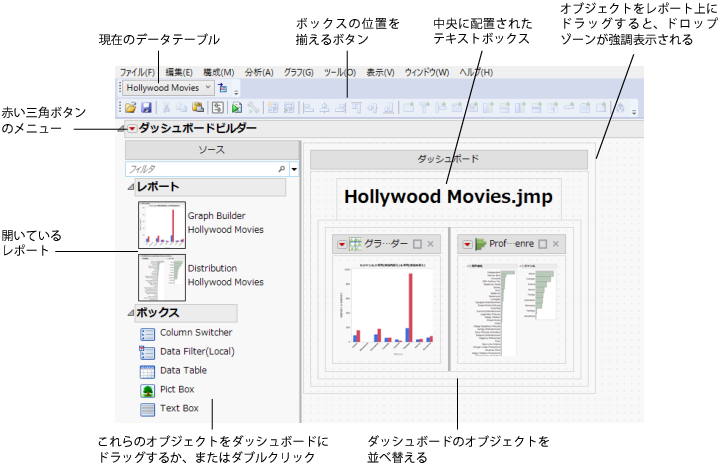Select the Distribution report thumbnail

[x=162, y=277]
